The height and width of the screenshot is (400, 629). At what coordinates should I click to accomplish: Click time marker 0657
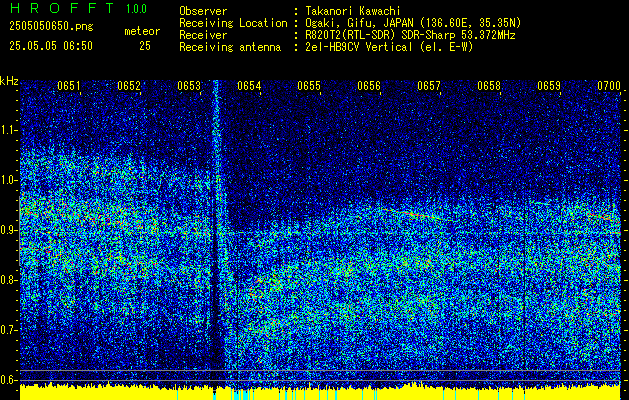click(x=429, y=86)
